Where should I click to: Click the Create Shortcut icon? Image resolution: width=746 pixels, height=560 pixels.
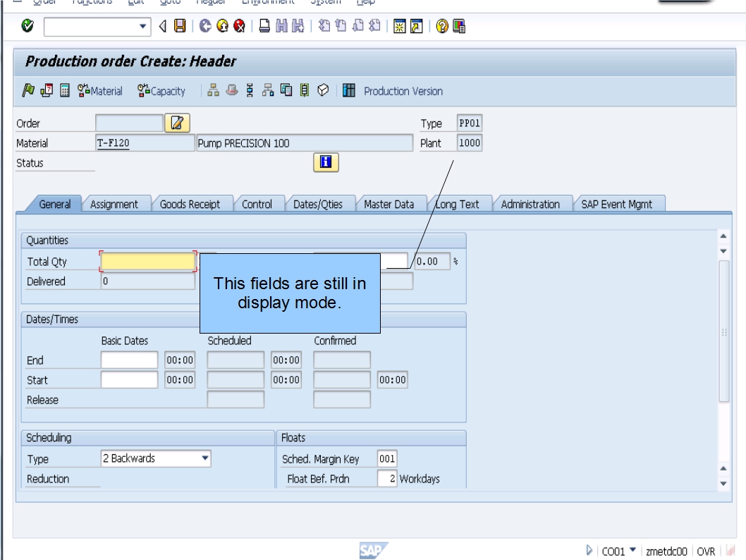click(x=416, y=26)
